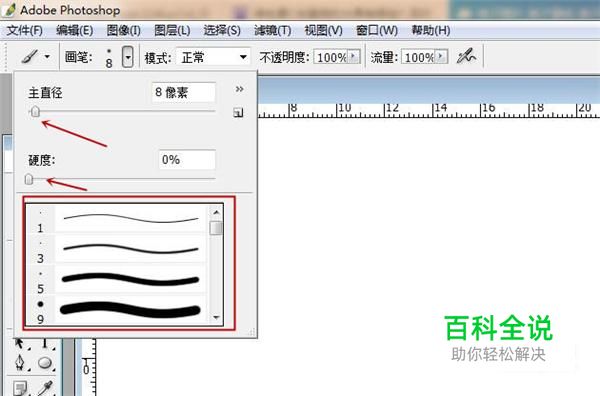Open the brush panel flyout menu arrow
Screen dimensions: 600x396
[x=240, y=89]
